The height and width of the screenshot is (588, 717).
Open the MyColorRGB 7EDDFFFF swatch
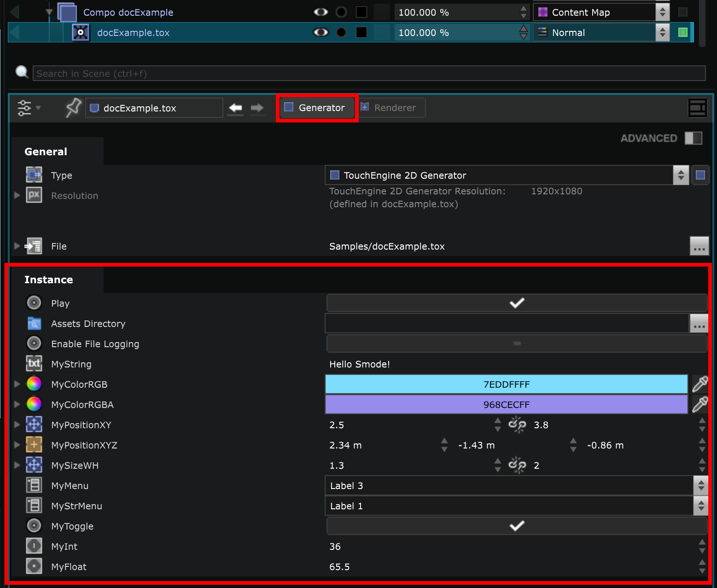(507, 384)
